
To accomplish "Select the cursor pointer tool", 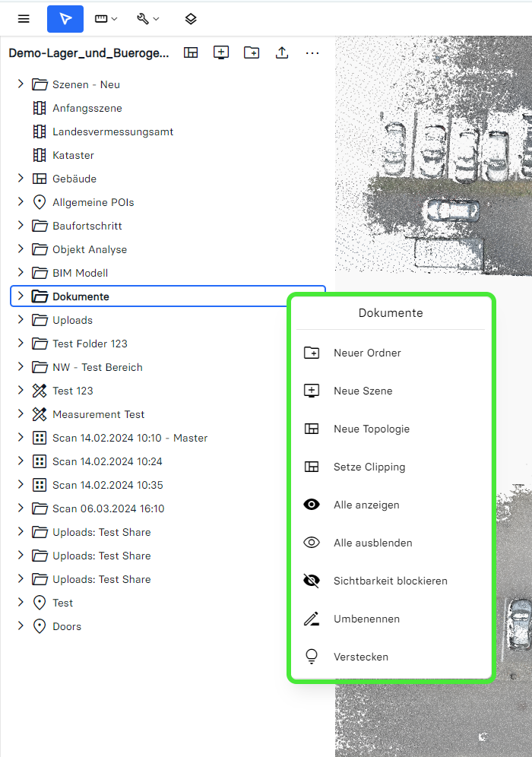I will (65, 19).
